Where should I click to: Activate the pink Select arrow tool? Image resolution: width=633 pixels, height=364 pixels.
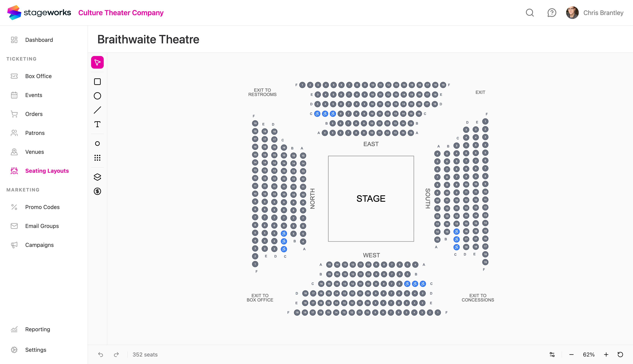[97, 62]
